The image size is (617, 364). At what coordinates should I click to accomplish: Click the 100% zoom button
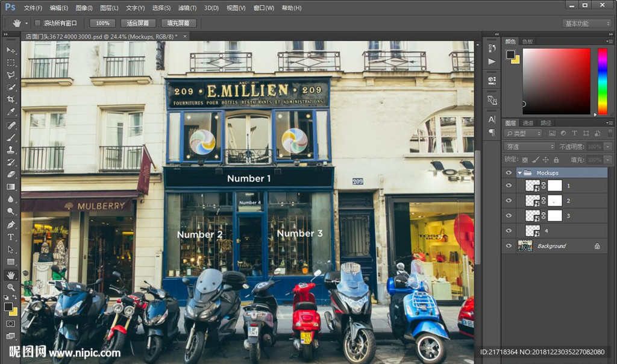point(102,24)
